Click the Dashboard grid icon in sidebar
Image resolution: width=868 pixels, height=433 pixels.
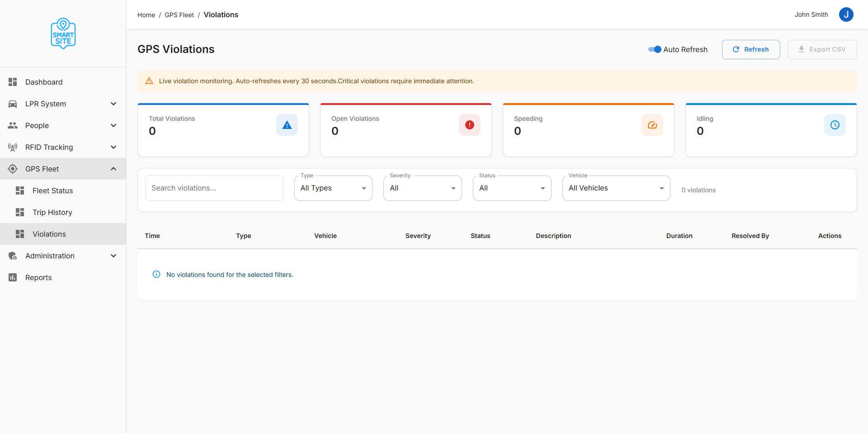[x=13, y=82]
